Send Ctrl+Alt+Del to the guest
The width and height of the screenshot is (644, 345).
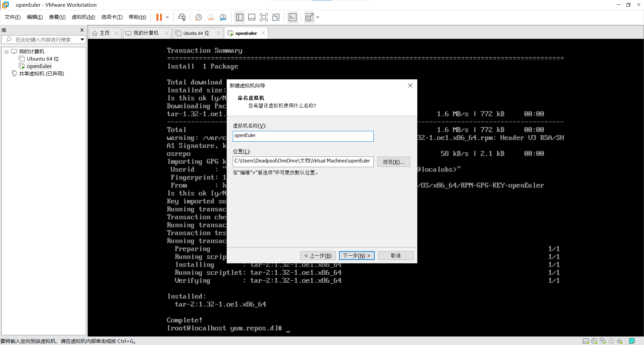click(182, 17)
